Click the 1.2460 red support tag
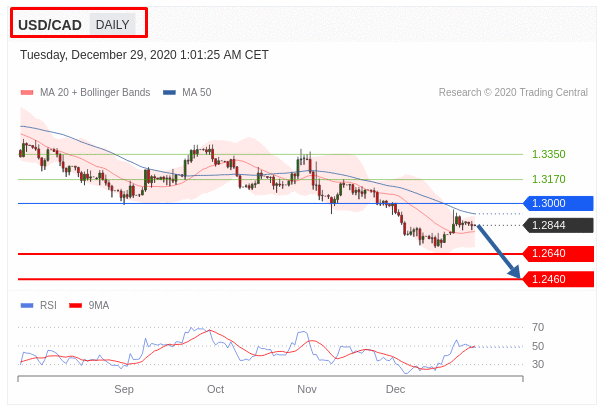The image size is (600, 406). (558, 279)
